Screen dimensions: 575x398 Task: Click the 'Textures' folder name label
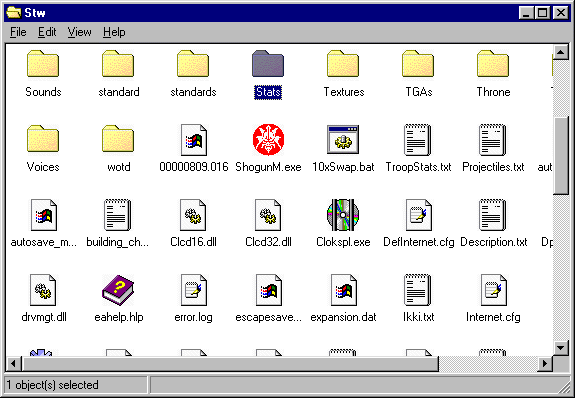(x=344, y=92)
